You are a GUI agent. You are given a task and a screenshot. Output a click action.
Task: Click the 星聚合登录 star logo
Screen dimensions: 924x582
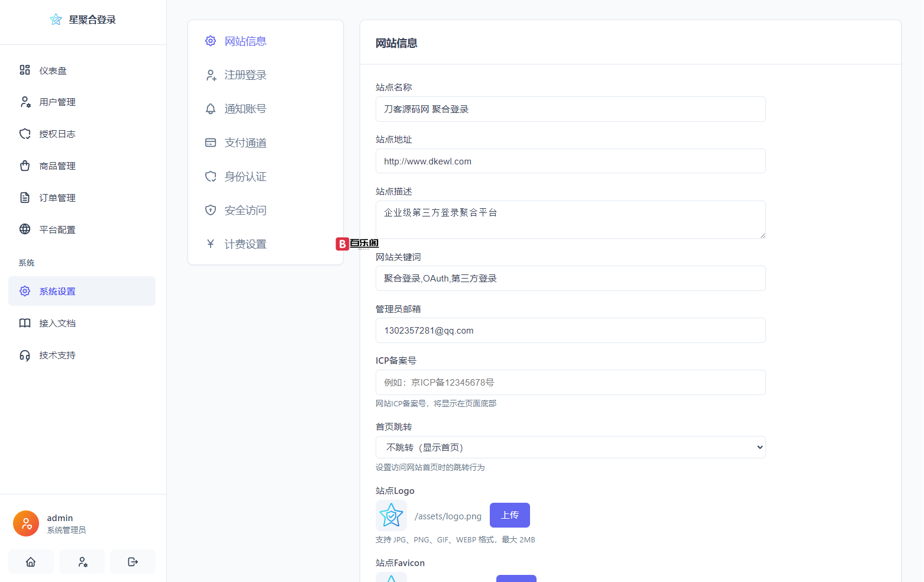click(x=56, y=20)
